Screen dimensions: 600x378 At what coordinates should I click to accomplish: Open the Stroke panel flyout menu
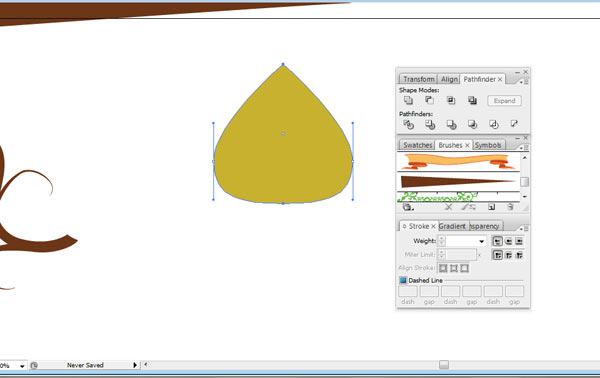click(523, 228)
